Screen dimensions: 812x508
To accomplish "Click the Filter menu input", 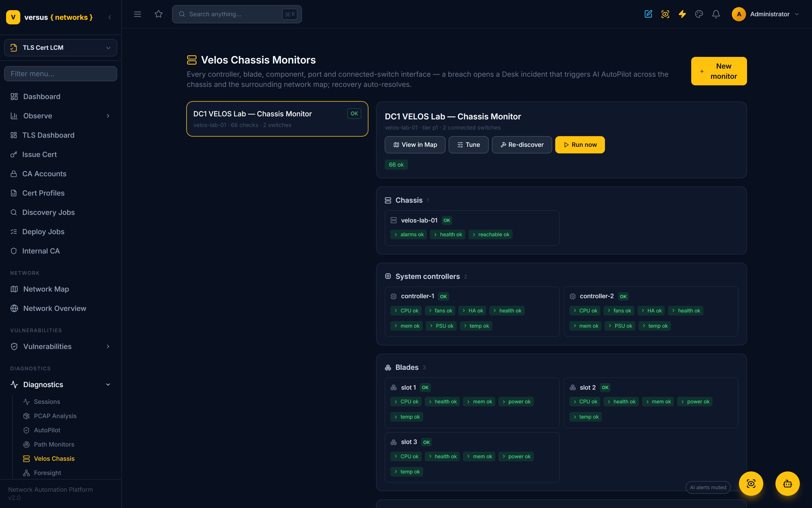I will coord(60,74).
